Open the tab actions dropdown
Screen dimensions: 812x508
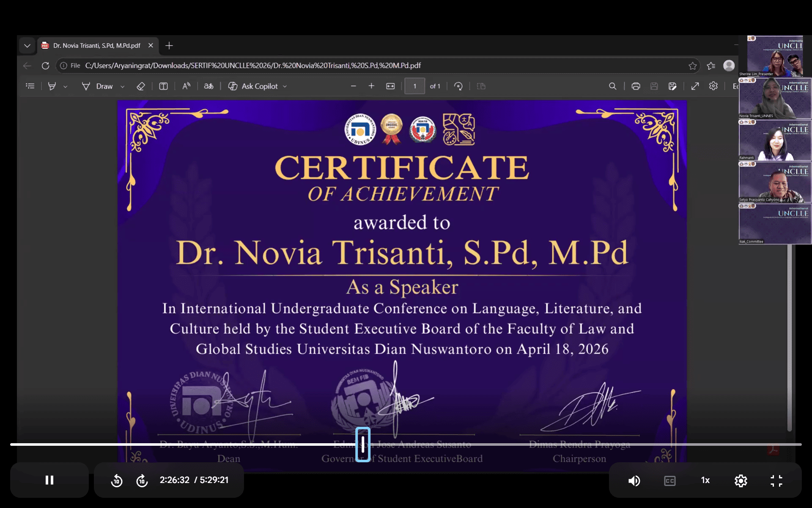pos(27,45)
